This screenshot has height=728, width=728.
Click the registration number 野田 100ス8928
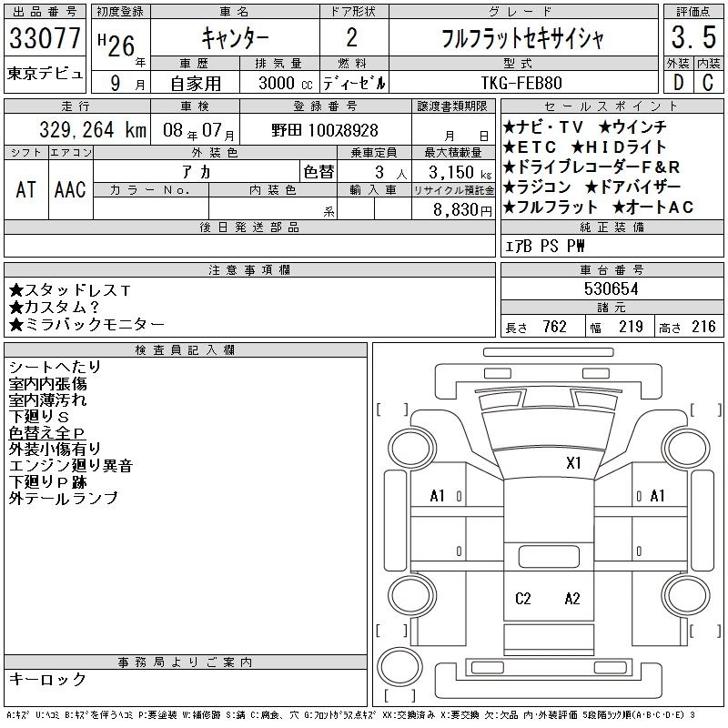tap(325, 130)
